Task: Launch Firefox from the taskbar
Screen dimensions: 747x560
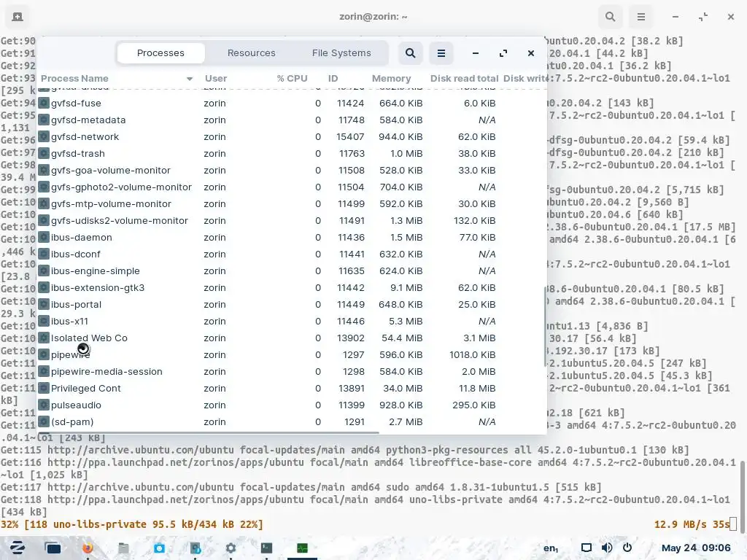Action: click(x=88, y=548)
